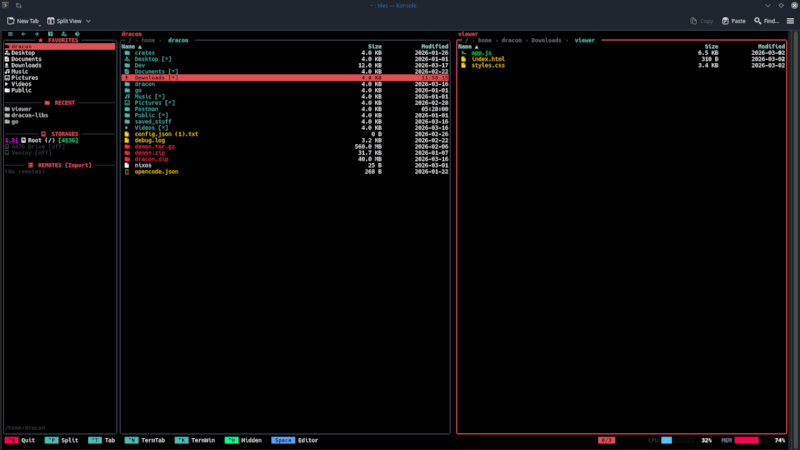Viewport: 800px width, 450px height.
Task: Click home in left pane breadcrumb
Action: click(x=148, y=40)
